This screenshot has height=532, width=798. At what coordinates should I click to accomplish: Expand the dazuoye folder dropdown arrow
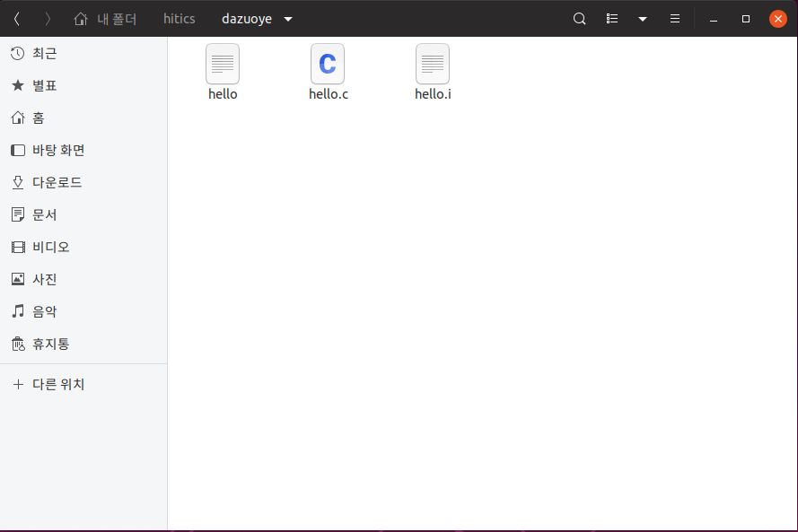(x=288, y=20)
